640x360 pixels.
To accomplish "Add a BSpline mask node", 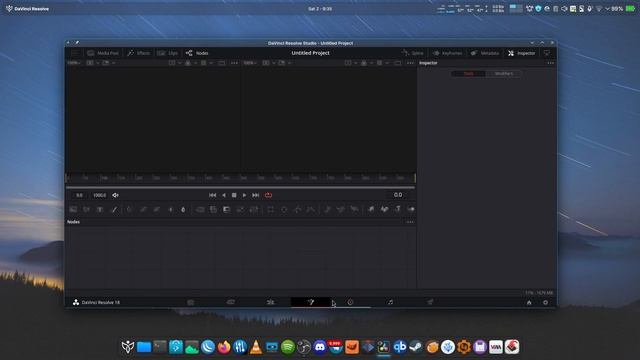I will tap(311, 209).
